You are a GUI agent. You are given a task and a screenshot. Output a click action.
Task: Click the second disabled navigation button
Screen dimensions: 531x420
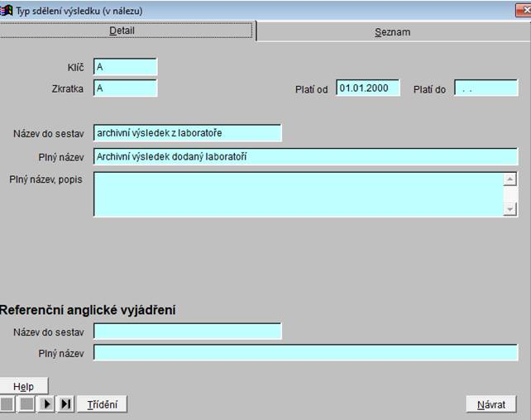[x=26, y=404]
